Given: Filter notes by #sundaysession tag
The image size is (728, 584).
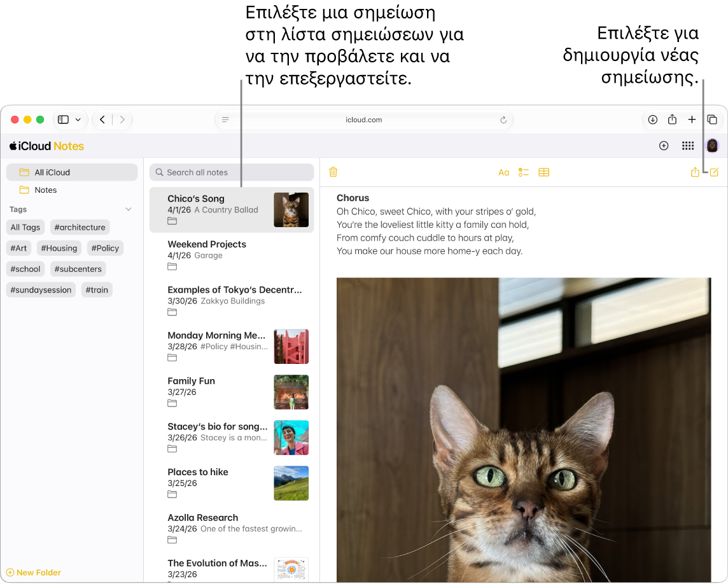Looking at the screenshot, I should coord(41,290).
